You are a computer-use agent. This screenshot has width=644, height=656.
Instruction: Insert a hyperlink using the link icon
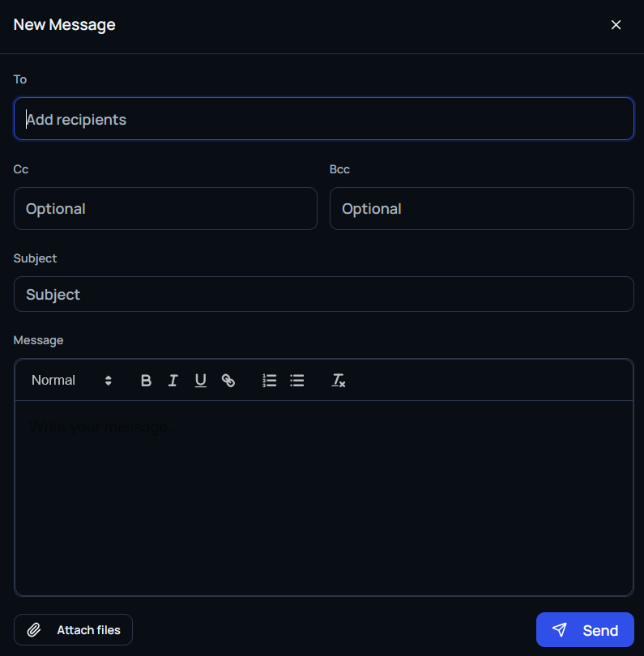tap(228, 381)
